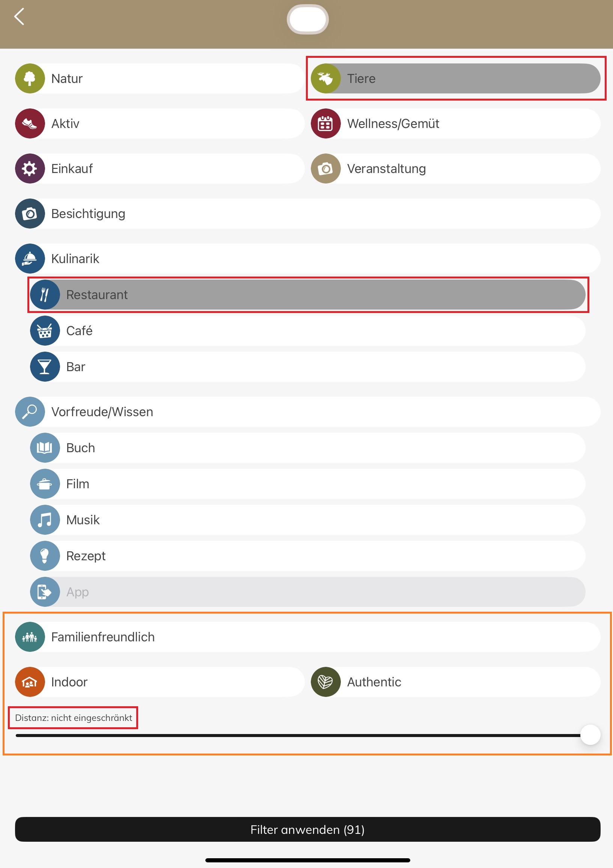Image resolution: width=613 pixels, height=868 pixels.
Task: Click the moose icon for Tiere
Action: pyautogui.click(x=325, y=79)
